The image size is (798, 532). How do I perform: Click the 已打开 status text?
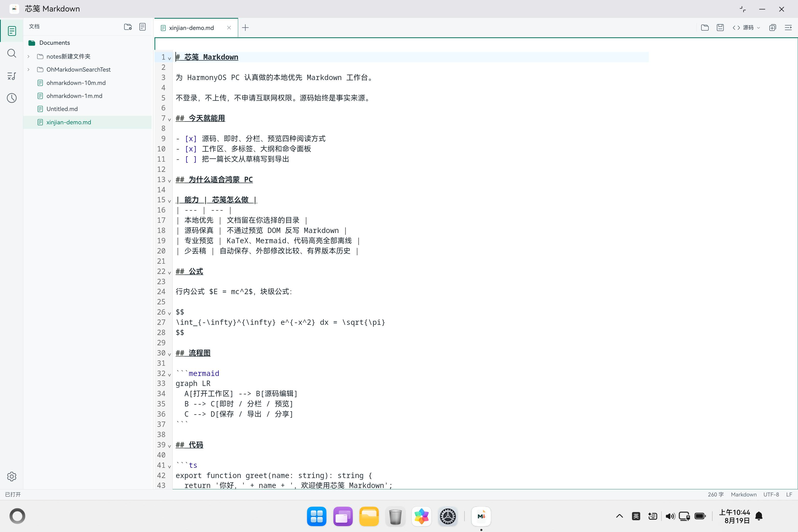(x=13, y=494)
